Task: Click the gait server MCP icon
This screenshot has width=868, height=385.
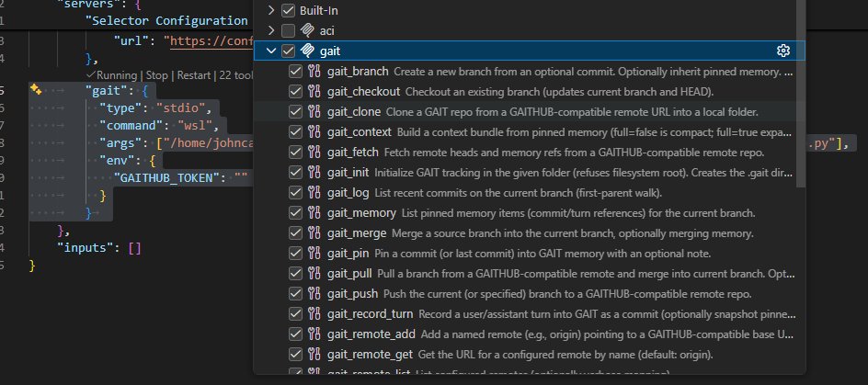Action: pyautogui.click(x=307, y=51)
